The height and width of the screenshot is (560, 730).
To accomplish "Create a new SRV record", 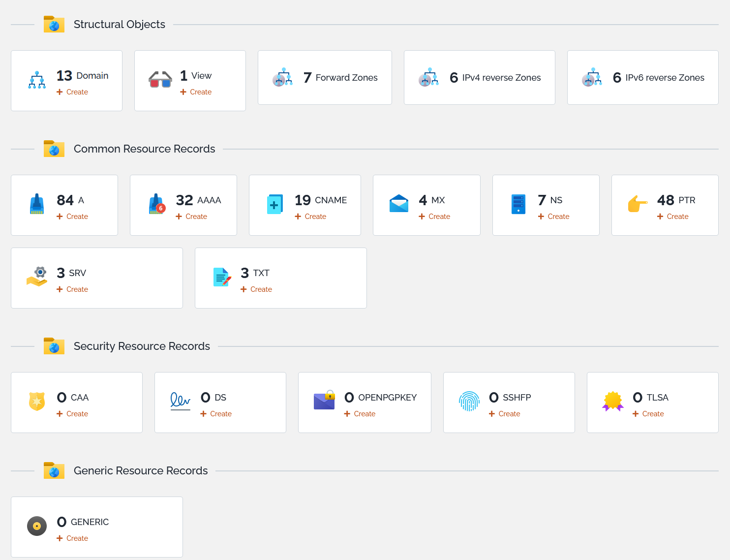I will 72,289.
